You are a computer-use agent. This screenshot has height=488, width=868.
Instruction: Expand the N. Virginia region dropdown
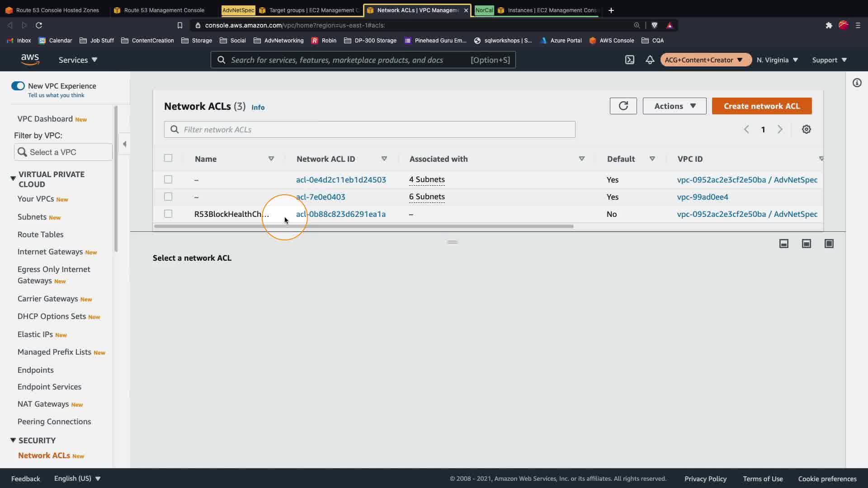point(777,60)
